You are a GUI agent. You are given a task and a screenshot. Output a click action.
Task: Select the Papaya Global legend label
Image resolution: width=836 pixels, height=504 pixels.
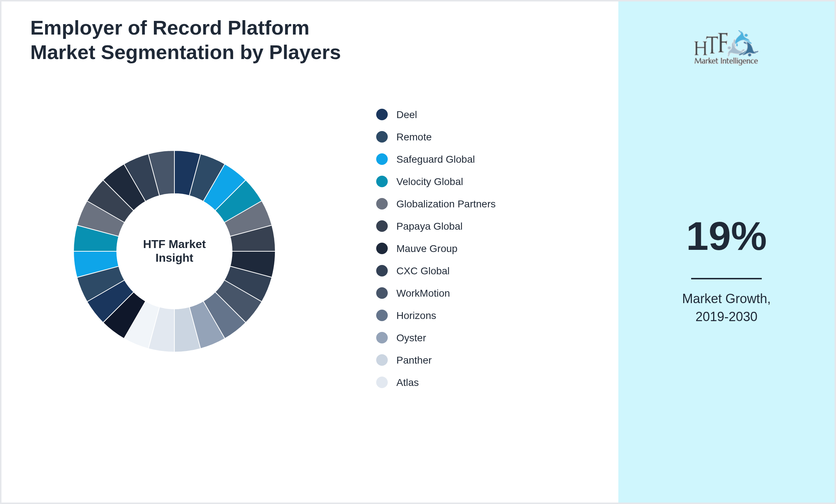coord(429,226)
